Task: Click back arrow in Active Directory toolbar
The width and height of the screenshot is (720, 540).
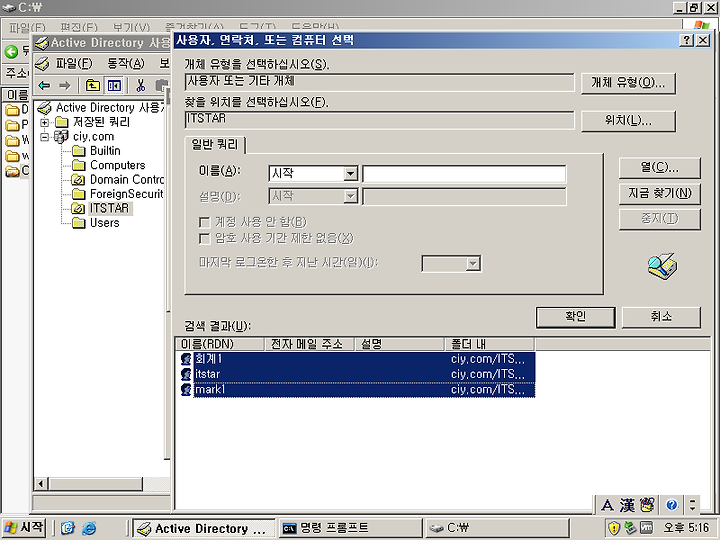Action: coord(45,85)
